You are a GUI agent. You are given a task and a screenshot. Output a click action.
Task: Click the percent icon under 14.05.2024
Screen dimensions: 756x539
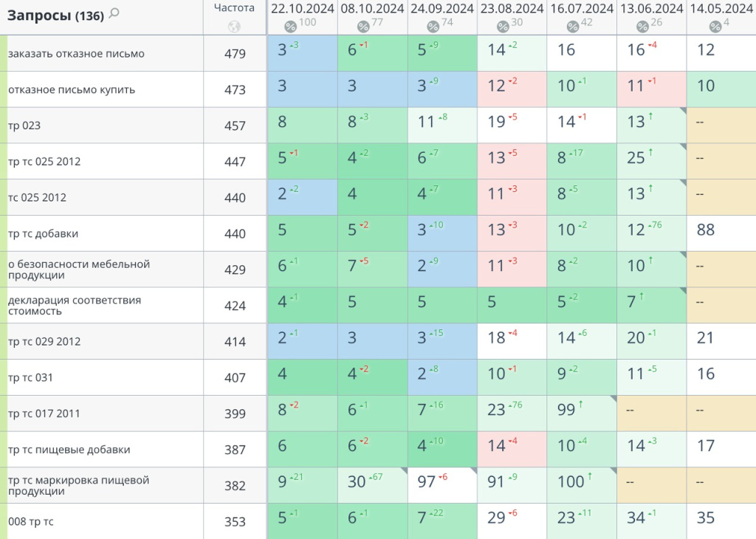(715, 27)
